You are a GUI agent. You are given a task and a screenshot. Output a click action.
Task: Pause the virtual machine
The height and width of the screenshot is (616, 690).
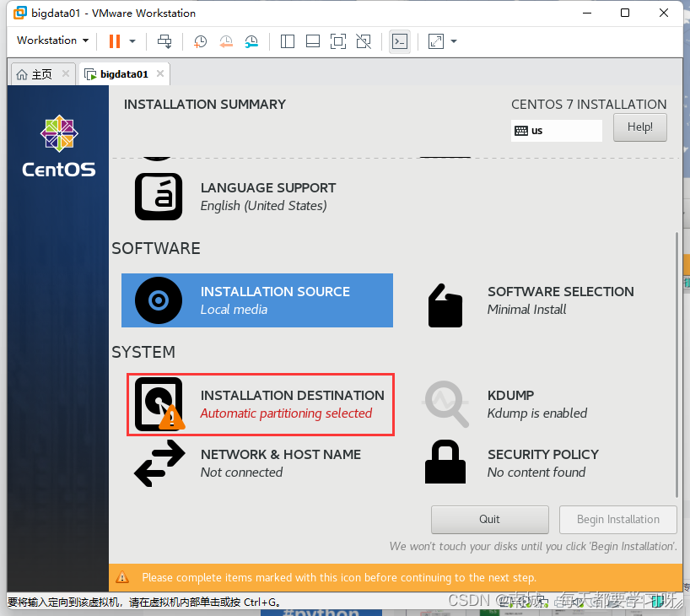pyautogui.click(x=115, y=41)
